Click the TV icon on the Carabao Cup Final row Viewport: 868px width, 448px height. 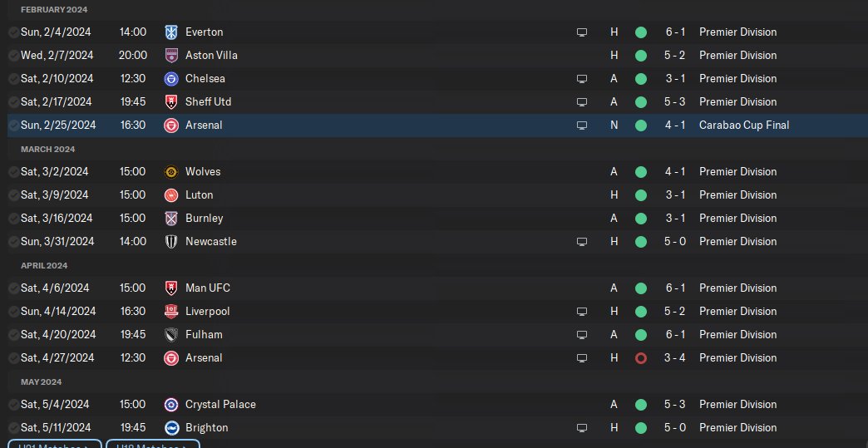pos(582,126)
